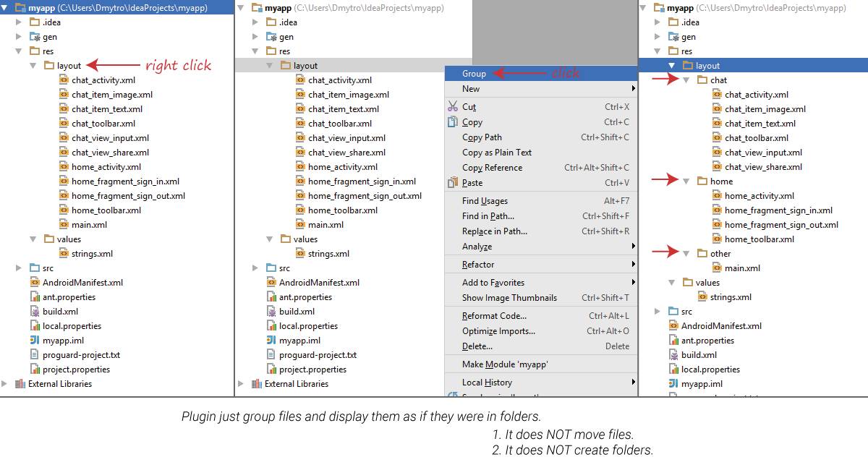Click AndroidManifest.xml file icon in left panel
868x470 pixels.
pos(35,283)
